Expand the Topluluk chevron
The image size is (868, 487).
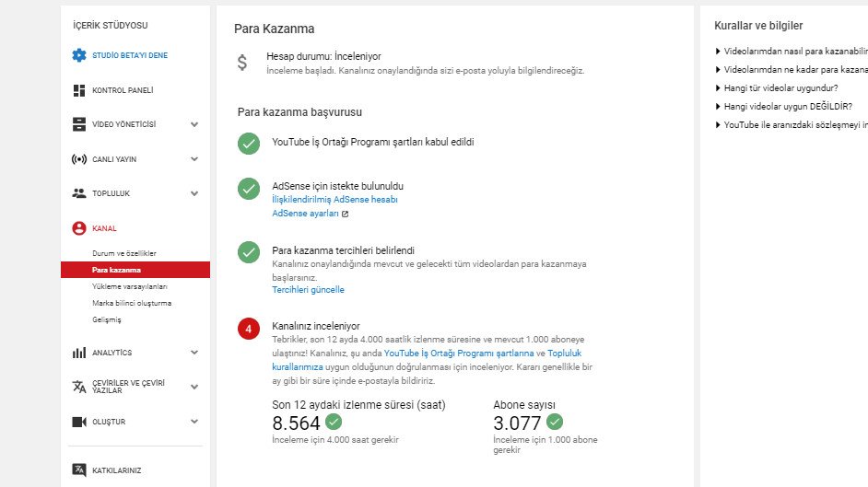click(194, 193)
